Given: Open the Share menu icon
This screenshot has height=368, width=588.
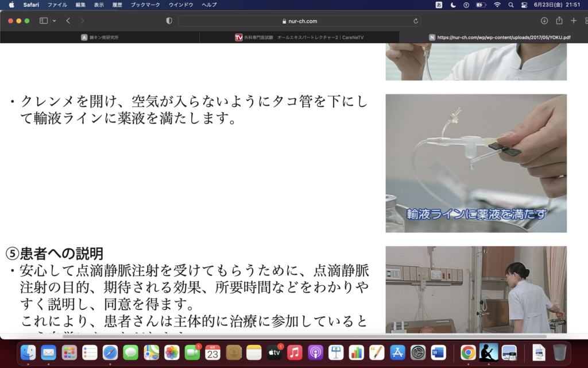Looking at the screenshot, I should pyautogui.click(x=558, y=20).
